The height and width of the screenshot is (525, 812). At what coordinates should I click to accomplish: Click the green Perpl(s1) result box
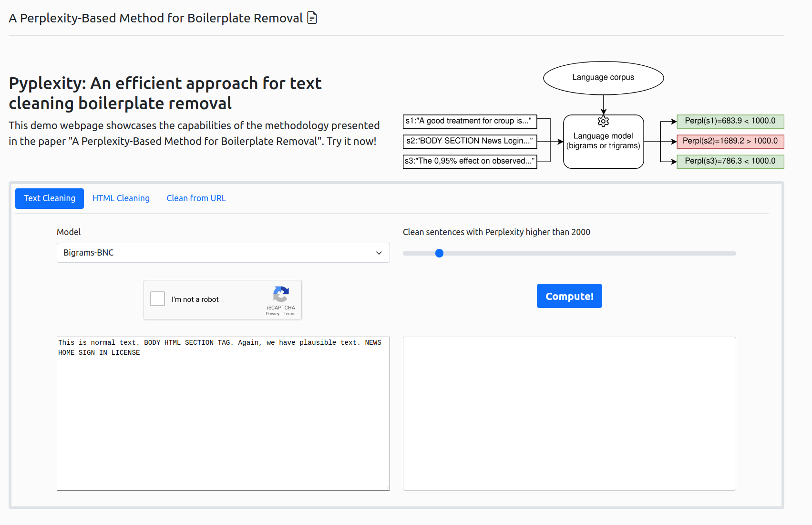[x=730, y=121]
